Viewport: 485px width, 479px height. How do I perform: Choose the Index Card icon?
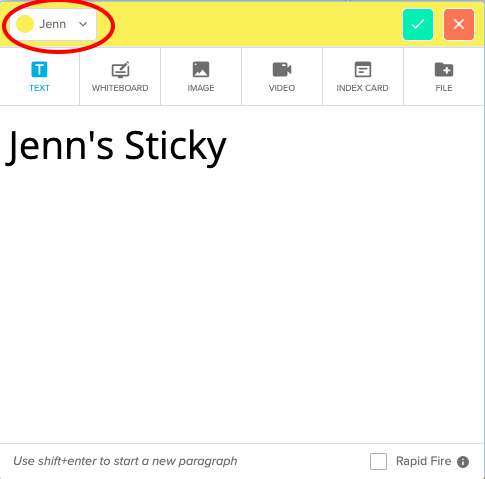click(363, 69)
